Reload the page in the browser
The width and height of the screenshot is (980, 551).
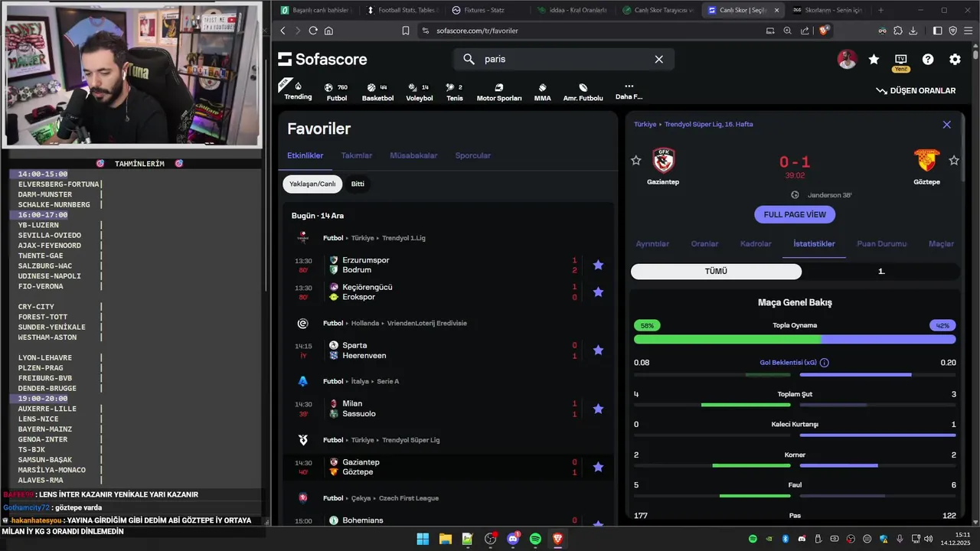(312, 31)
